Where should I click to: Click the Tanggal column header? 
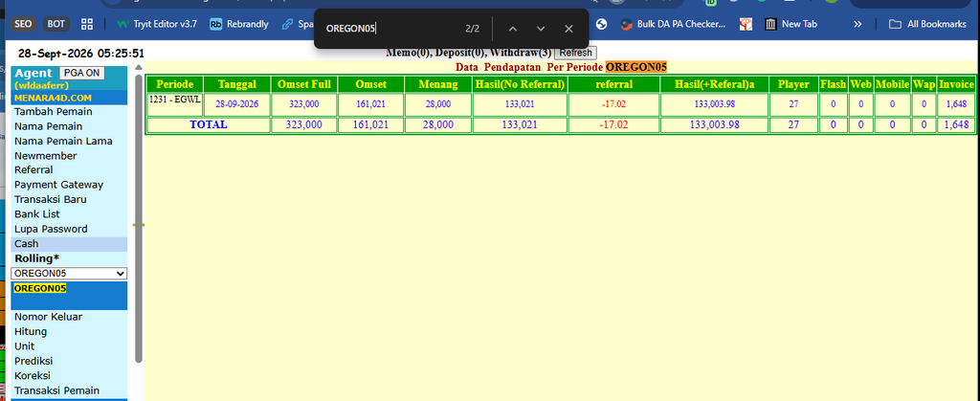click(x=237, y=84)
